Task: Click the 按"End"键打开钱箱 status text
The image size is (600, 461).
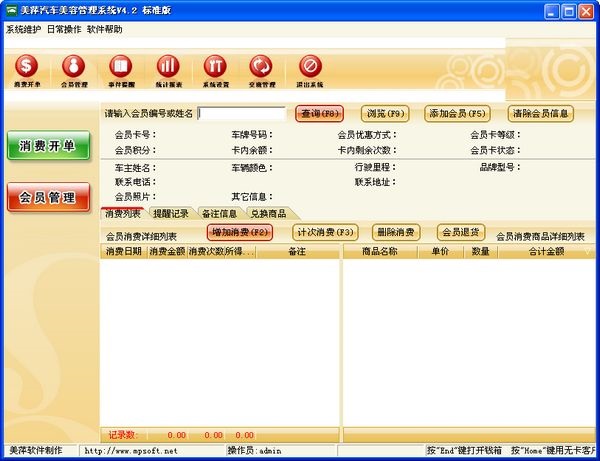Action: 464,451
